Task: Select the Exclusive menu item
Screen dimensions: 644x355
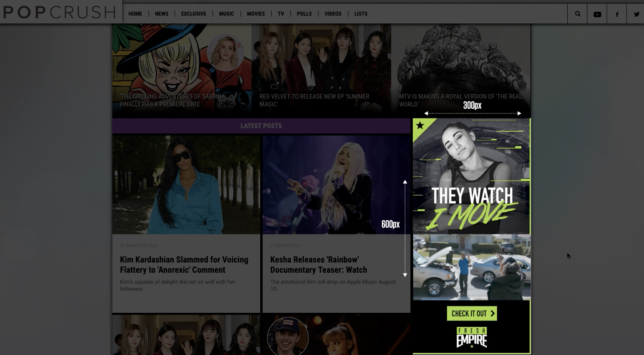Action: (x=193, y=14)
